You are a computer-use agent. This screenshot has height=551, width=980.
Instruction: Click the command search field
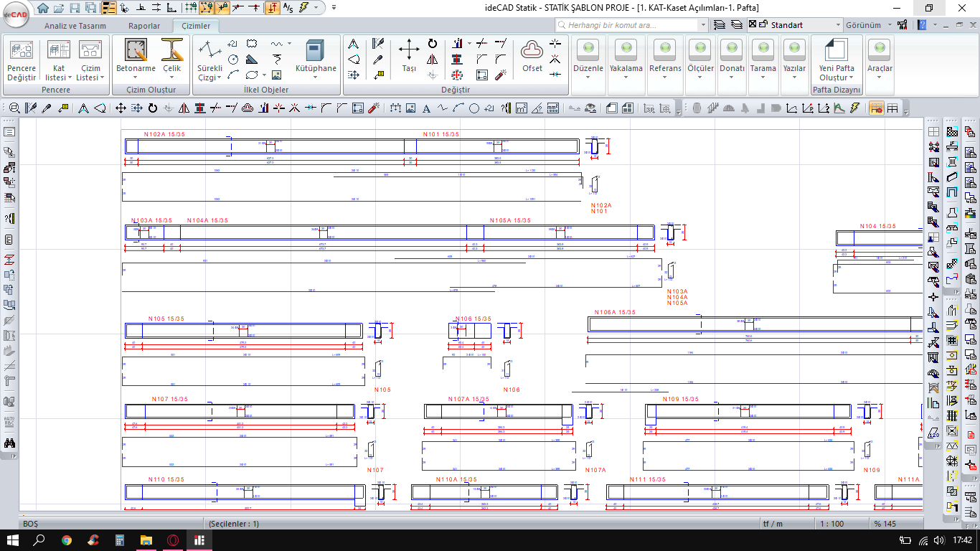tap(631, 25)
